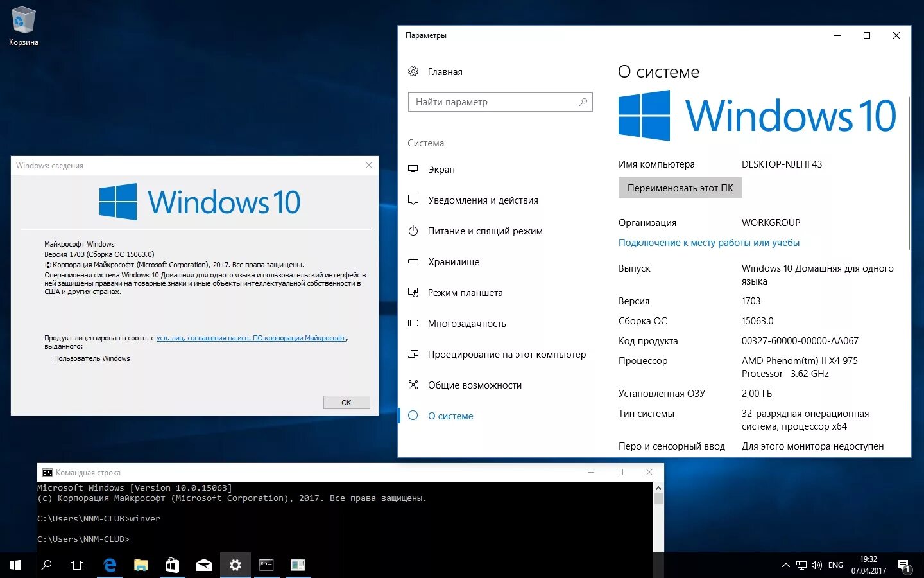Click the Главная gear icon in Settings
The image size is (924, 578).
(413, 71)
